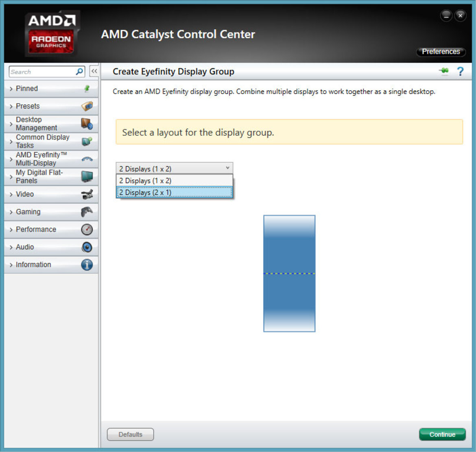Expand My Digital Flat-Panels section

click(x=51, y=176)
